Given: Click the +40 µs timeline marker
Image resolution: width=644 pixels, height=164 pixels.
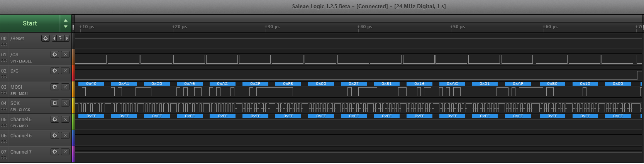Looking at the screenshot, I should tap(365, 27).
